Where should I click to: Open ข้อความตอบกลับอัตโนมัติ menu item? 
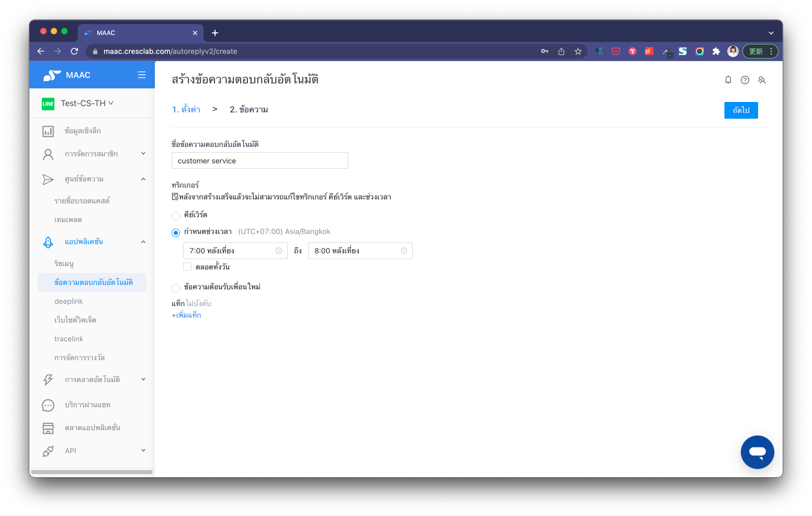point(92,282)
